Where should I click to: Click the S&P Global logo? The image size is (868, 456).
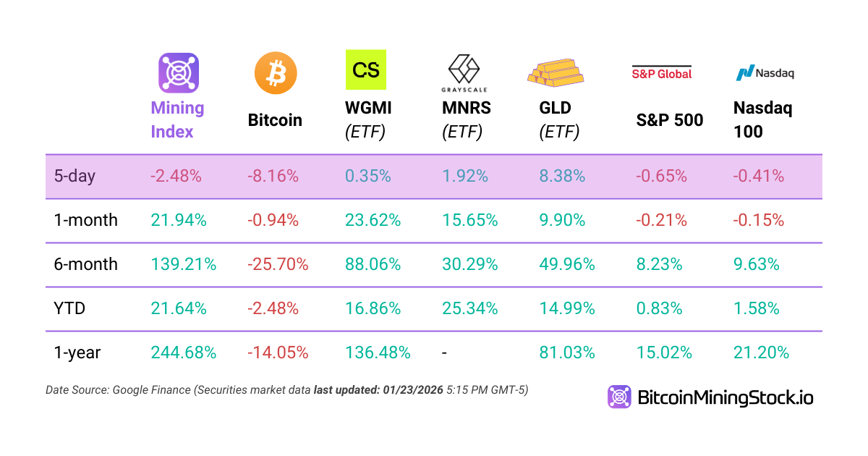click(662, 72)
